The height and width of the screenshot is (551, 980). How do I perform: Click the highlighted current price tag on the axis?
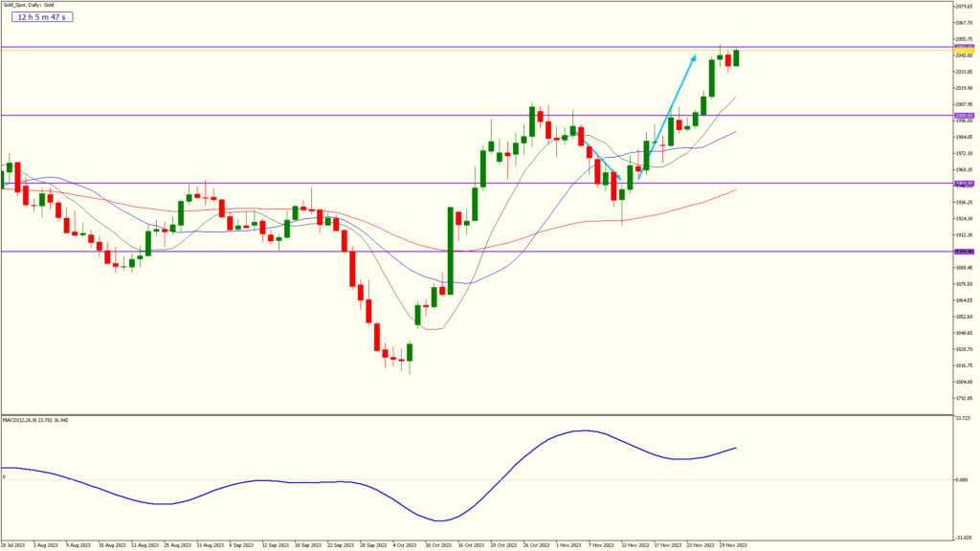(x=957, y=51)
